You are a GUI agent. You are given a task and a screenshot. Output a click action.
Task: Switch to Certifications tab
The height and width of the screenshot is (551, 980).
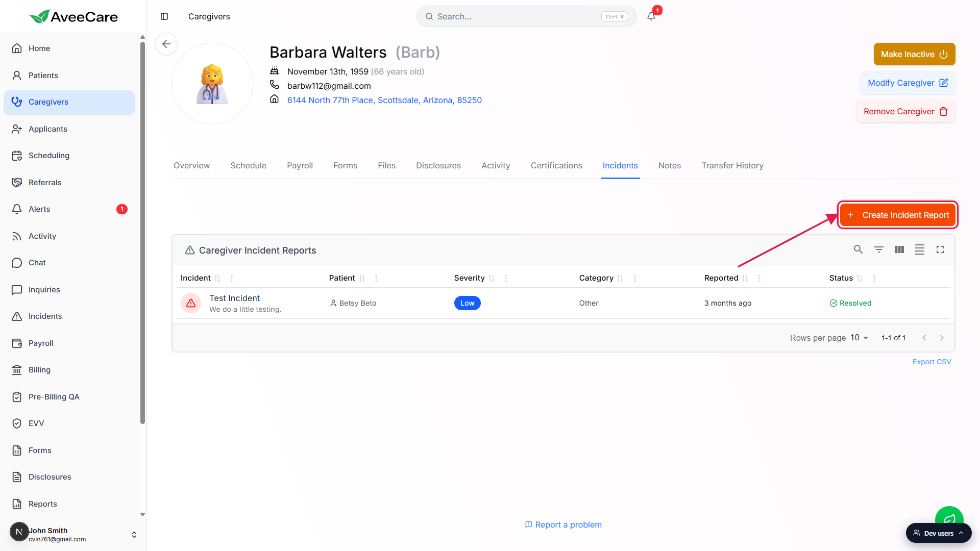[x=556, y=166]
